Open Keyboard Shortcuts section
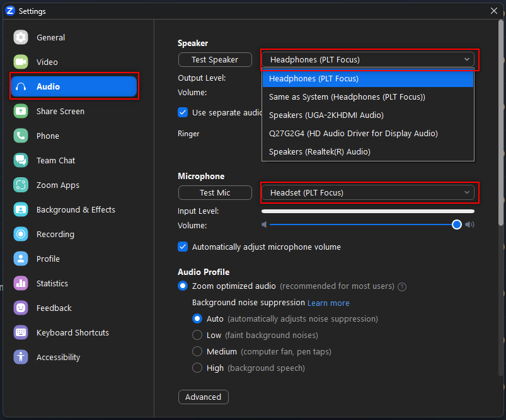This screenshot has height=420, width=506. (72, 332)
